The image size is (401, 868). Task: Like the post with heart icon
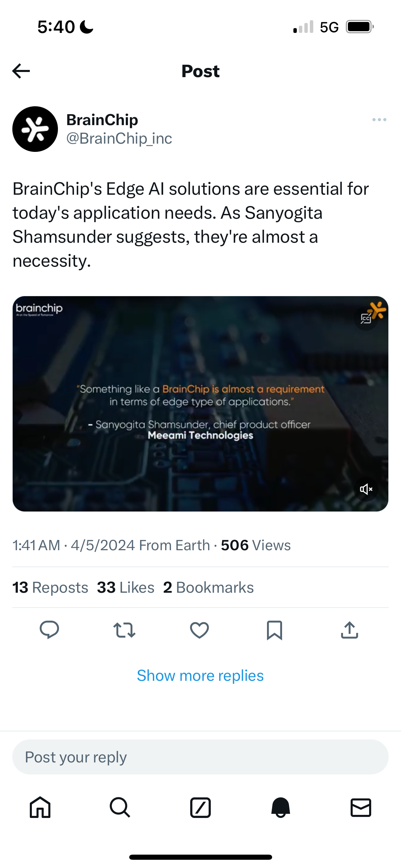199,630
